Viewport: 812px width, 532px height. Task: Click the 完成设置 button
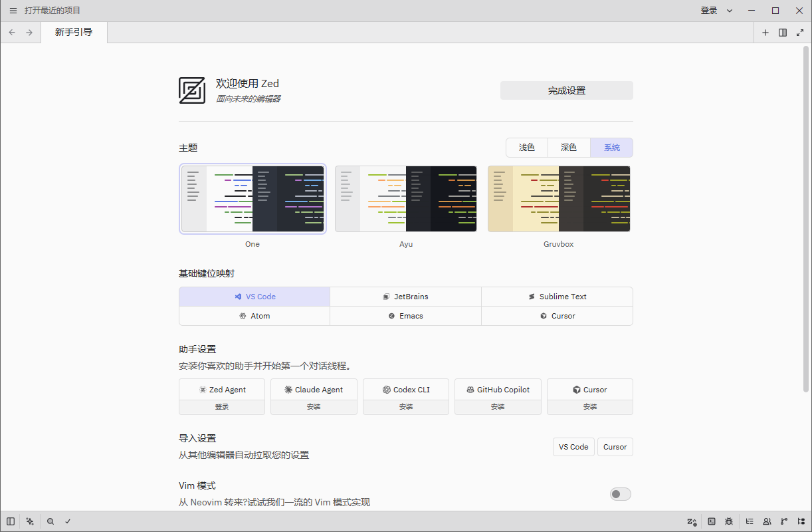coord(567,90)
